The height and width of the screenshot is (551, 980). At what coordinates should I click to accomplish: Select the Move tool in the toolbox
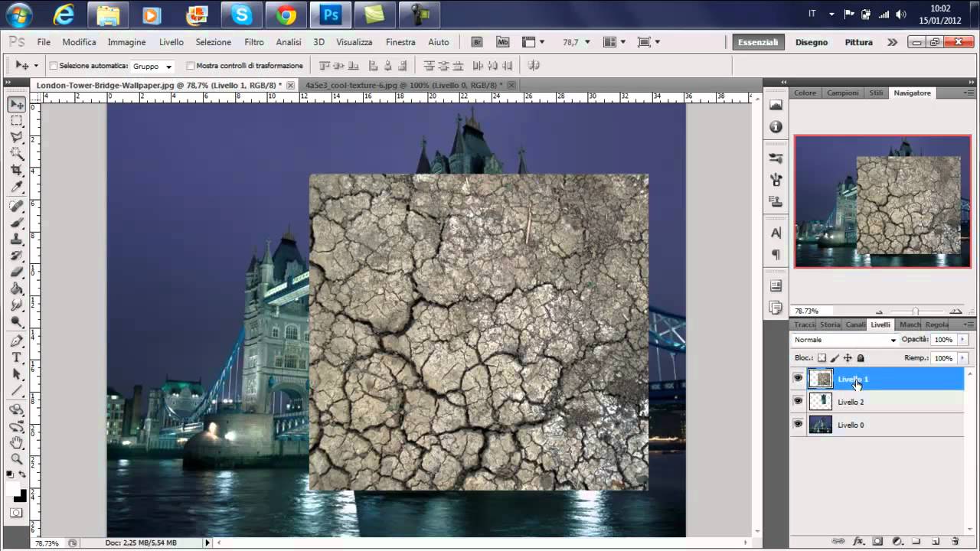tap(17, 104)
